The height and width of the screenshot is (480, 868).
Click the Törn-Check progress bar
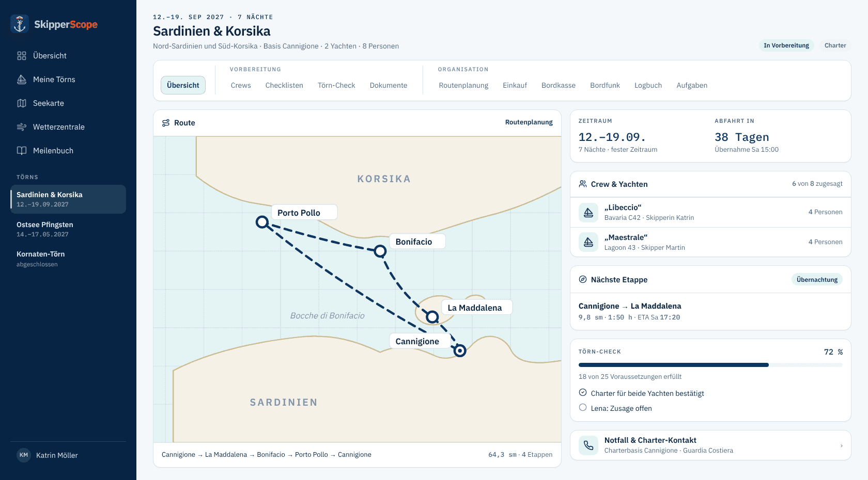[710, 365]
